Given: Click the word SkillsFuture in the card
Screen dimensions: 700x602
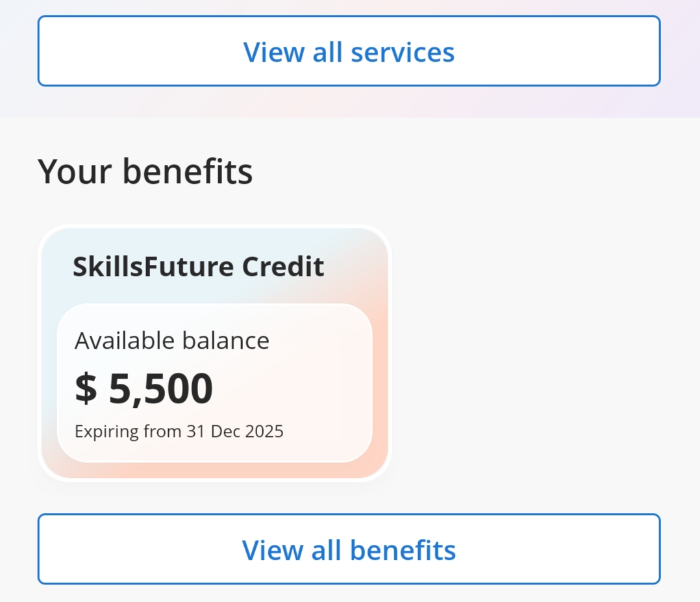Looking at the screenshot, I should [x=153, y=266].
